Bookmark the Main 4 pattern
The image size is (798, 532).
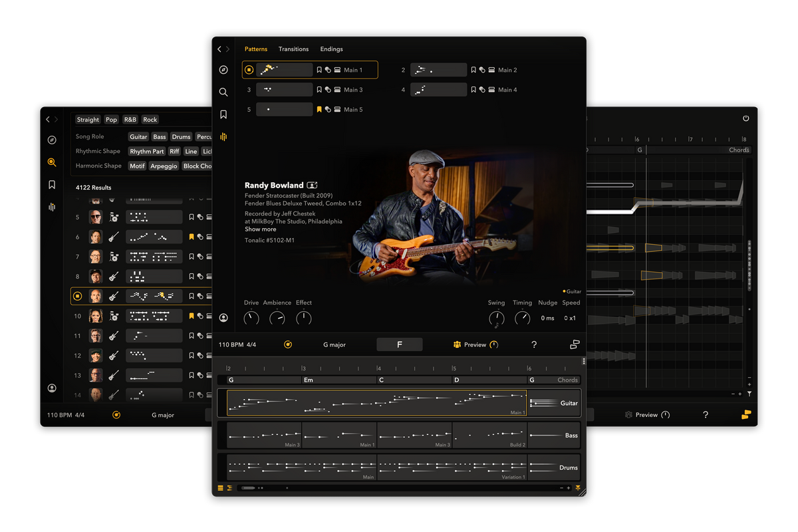point(473,90)
